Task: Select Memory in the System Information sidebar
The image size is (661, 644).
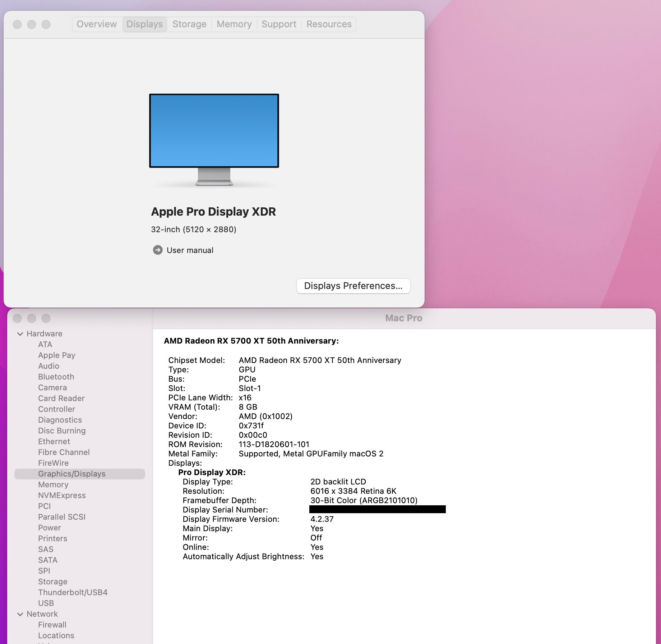Action: point(53,484)
